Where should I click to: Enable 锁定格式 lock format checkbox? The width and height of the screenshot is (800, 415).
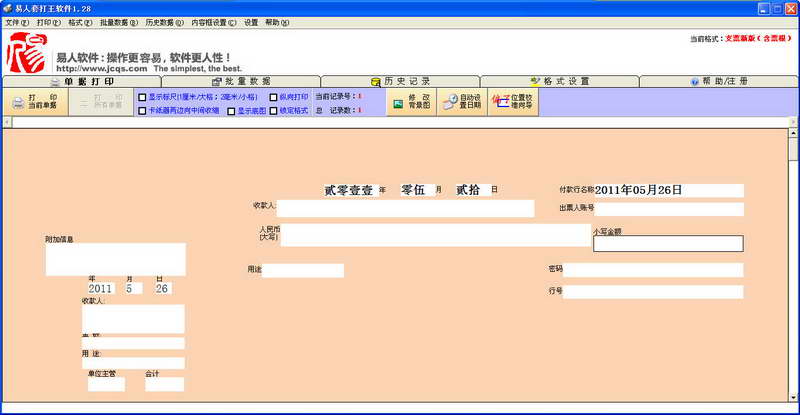(273, 111)
